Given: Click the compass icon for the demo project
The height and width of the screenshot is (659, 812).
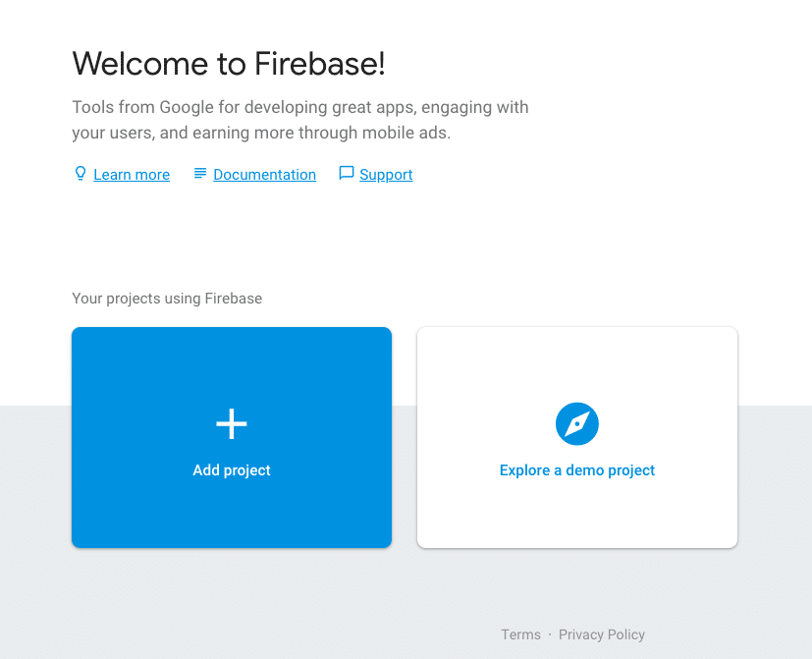Looking at the screenshot, I should coord(577,423).
